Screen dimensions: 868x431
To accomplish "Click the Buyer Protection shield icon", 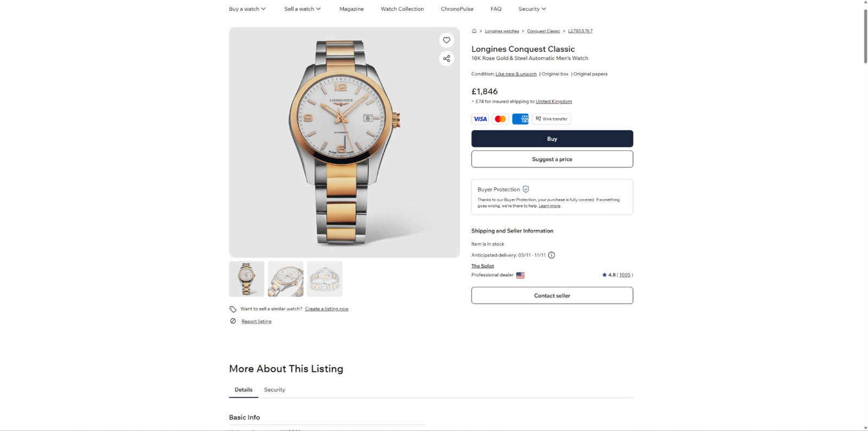I will [525, 189].
